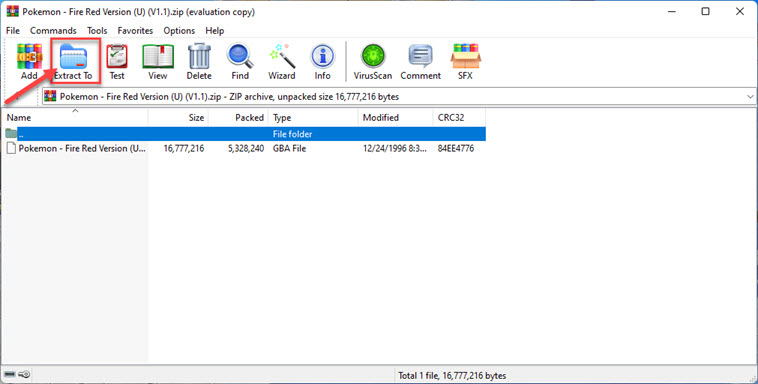Viewport: 758px width, 384px height.
Task: Sort by the Name column header
Action: coord(75,118)
